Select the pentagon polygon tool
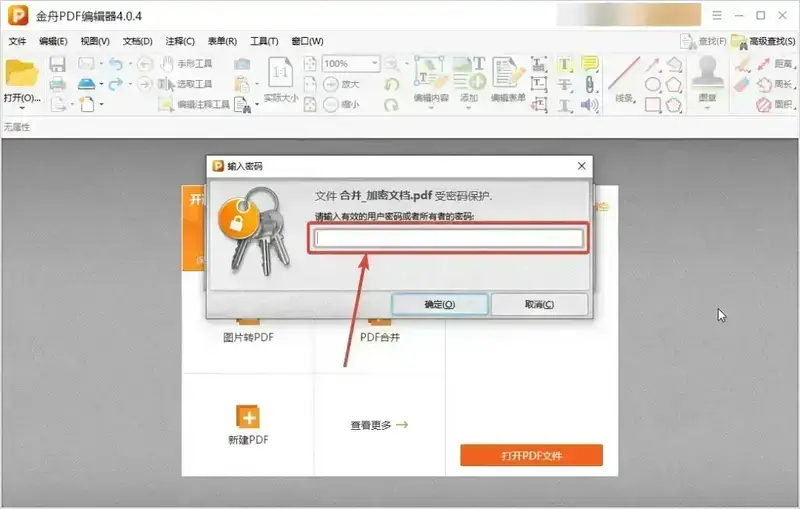The width and height of the screenshot is (800, 509). click(673, 84)
